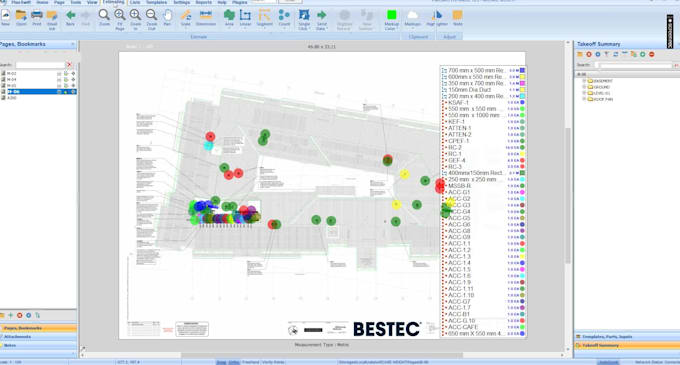This screenshot has width=680, height=365.
Task: Select the Linear takeoff tool
Action: click(x=245, y=16)
